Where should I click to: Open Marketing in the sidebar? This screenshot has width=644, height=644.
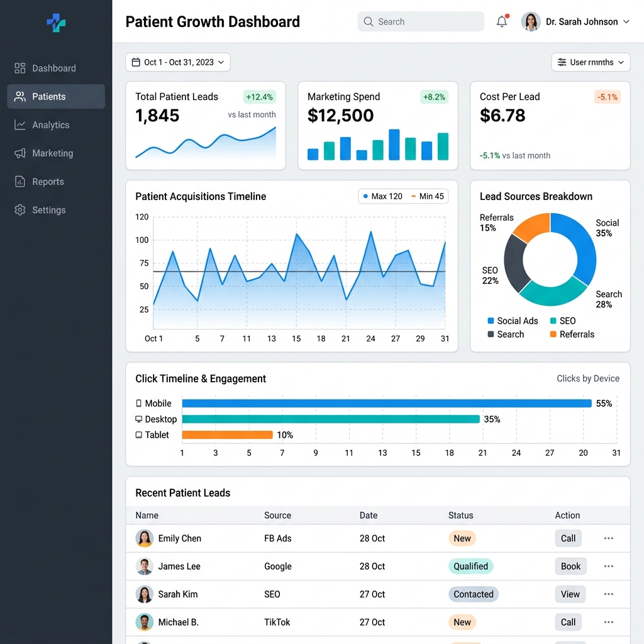point(56,153)
